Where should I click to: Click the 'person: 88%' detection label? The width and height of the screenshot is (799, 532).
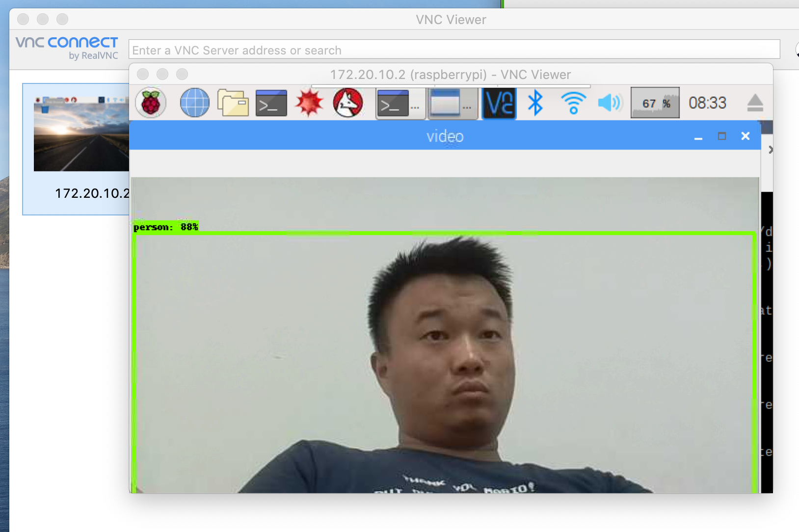pyautogui.click(x=165, y=227)
